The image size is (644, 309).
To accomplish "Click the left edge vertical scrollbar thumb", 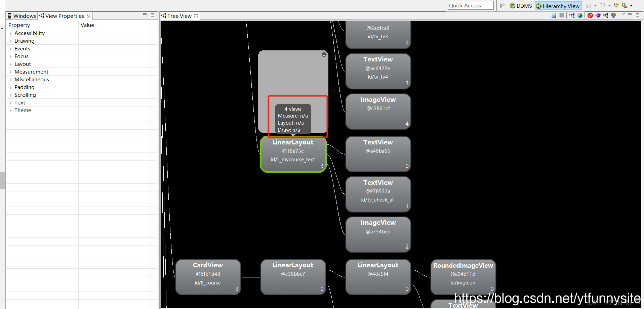I will click(2, 181).
